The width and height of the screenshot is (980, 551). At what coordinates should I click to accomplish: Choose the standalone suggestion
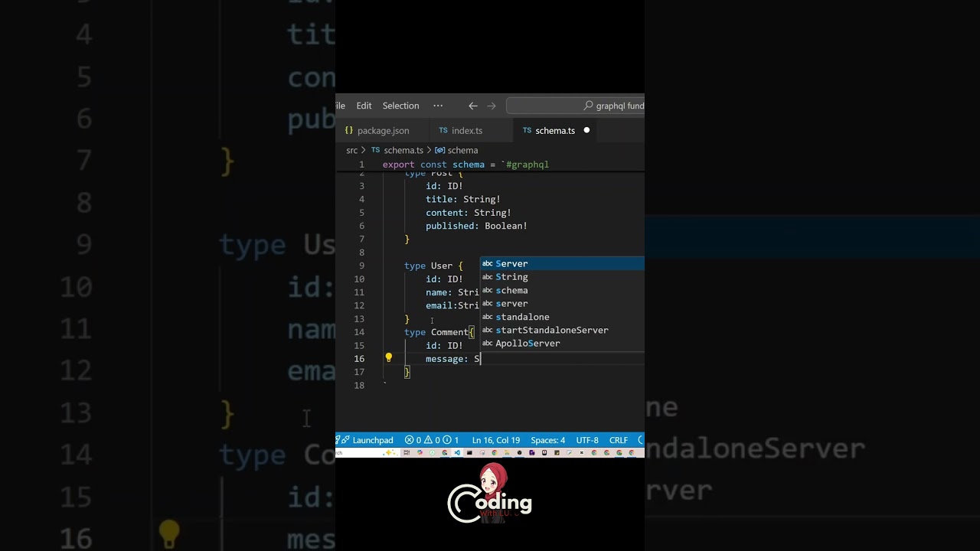point(562,317)
